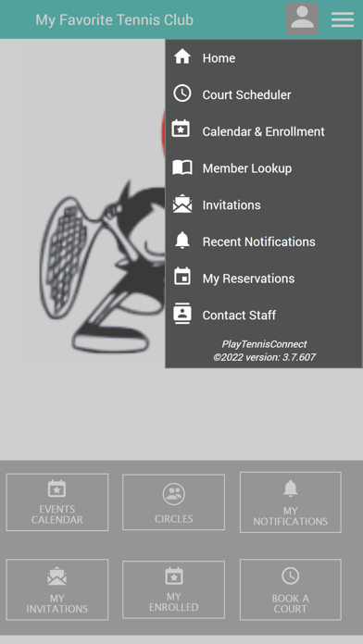Click the Invitations envelope icon
The width and height of the screenshot is (363, 644).
click(x=182, y=204)
